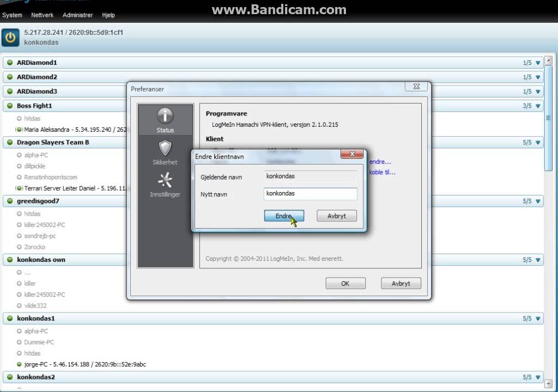Select jorge-PC member entry
This screenshot has height=392, width=558.
85,364
